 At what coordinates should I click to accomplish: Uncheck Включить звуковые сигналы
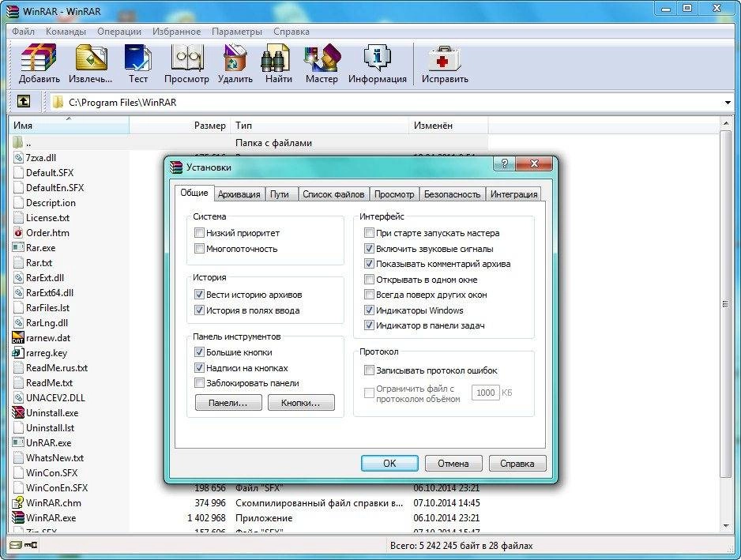369,248
